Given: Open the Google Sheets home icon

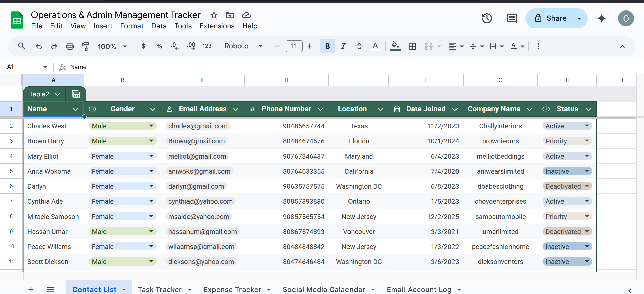Looking at the screenshot, I should 17,20.
